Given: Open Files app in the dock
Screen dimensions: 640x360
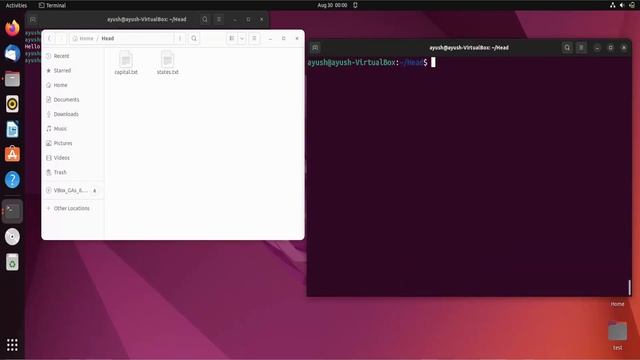Looking at the screenshot, I should 12,79.
